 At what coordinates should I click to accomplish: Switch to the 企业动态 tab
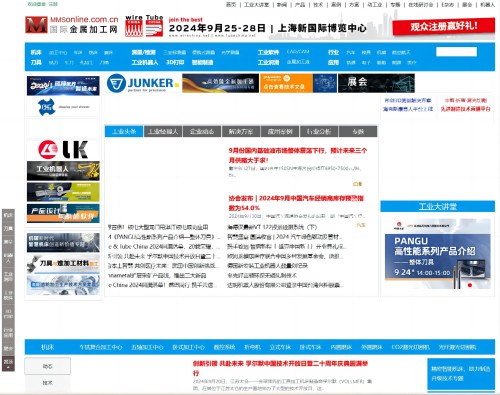(202, 131)
